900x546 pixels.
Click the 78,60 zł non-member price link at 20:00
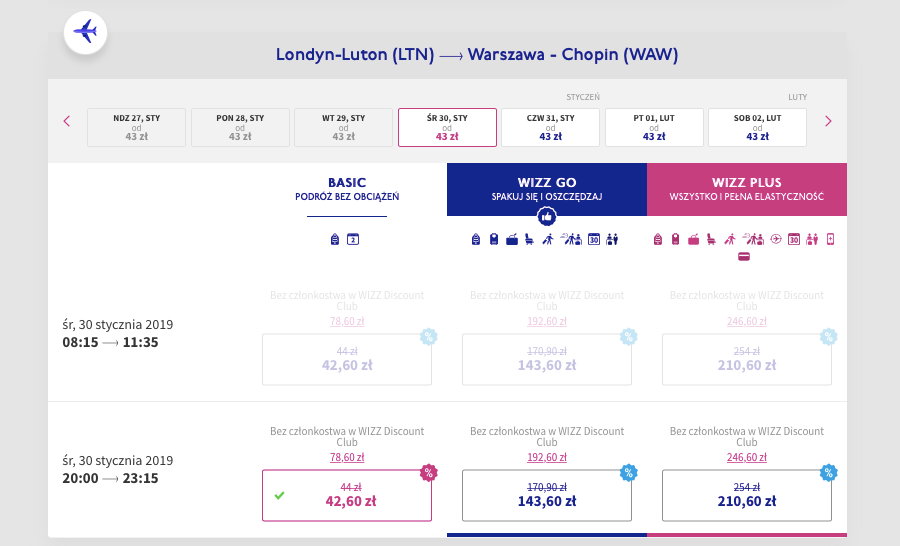[347, 458]
